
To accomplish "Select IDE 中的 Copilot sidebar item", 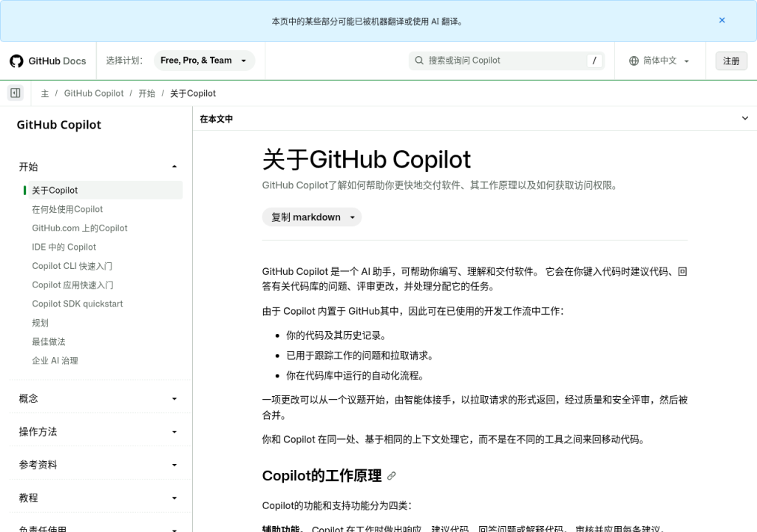I will click(64, 248).
